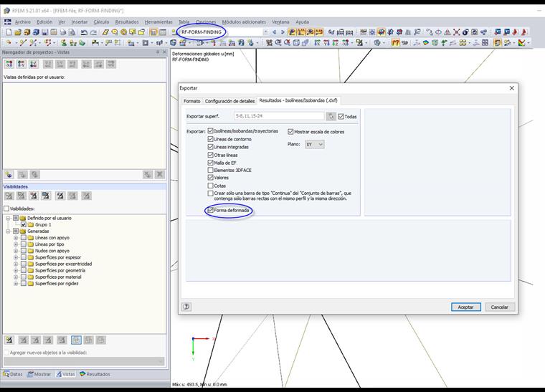
Task: Toggle Mostrar escala de colores checkbox
Action: (x=290, y=132)
